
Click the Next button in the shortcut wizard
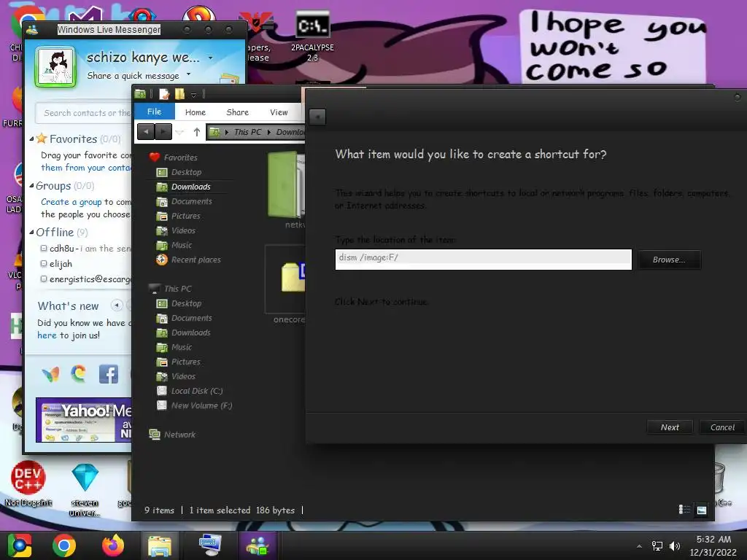[x=670, y=427]
